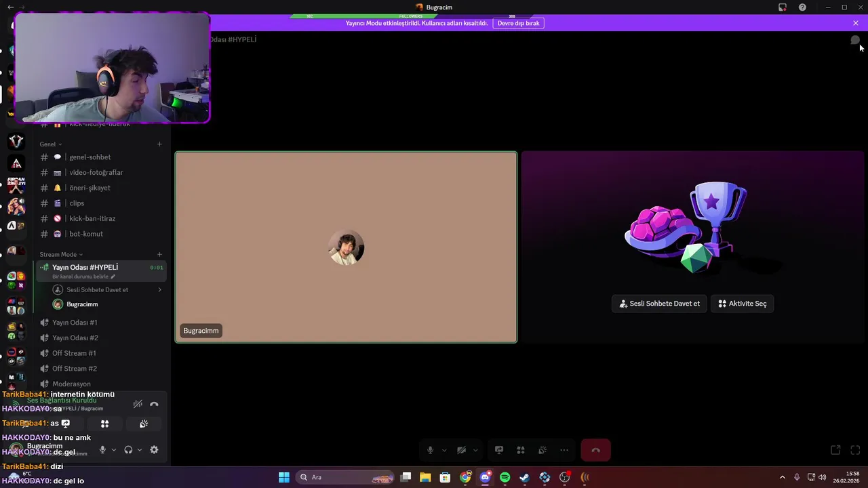
Task: Toggle noise suppression in voice connection panel
Action: pyautogui.click(x=138, y=404)
